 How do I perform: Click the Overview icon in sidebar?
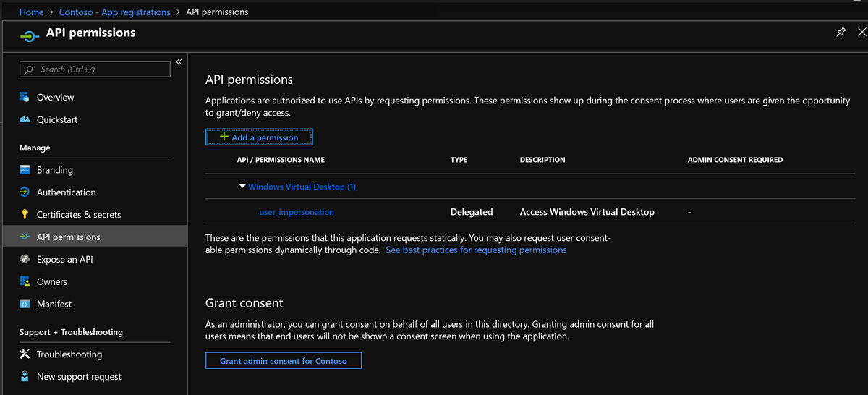(x=25, y=97)
